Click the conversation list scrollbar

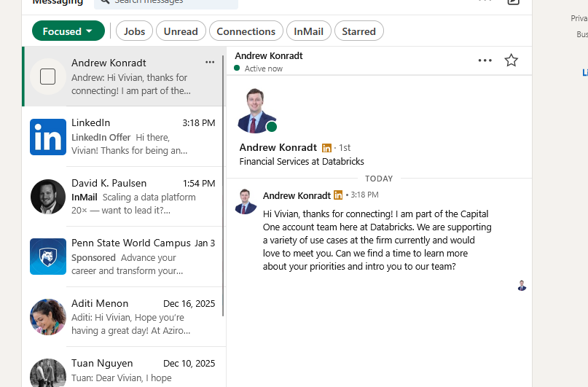click(x=223, y=182)
